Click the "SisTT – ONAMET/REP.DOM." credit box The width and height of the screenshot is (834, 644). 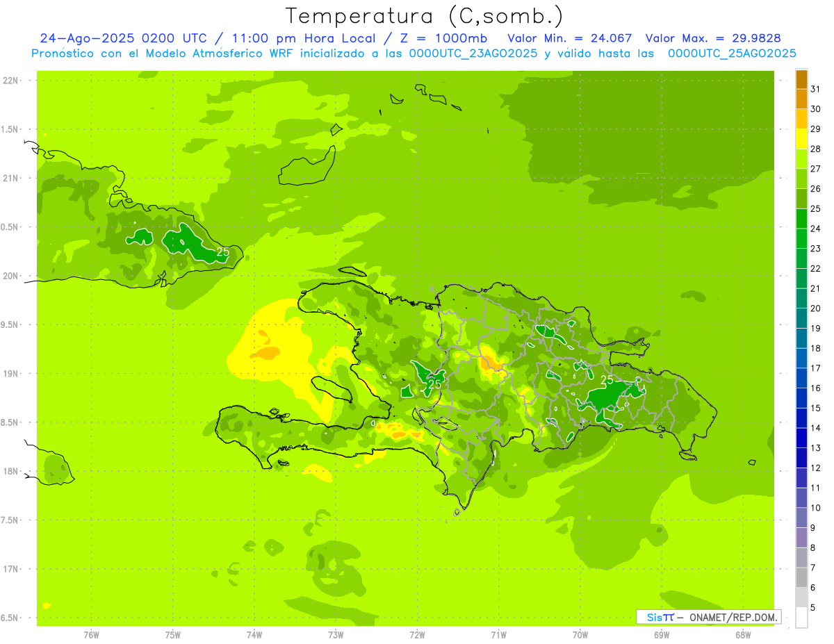tap(708, 617)
